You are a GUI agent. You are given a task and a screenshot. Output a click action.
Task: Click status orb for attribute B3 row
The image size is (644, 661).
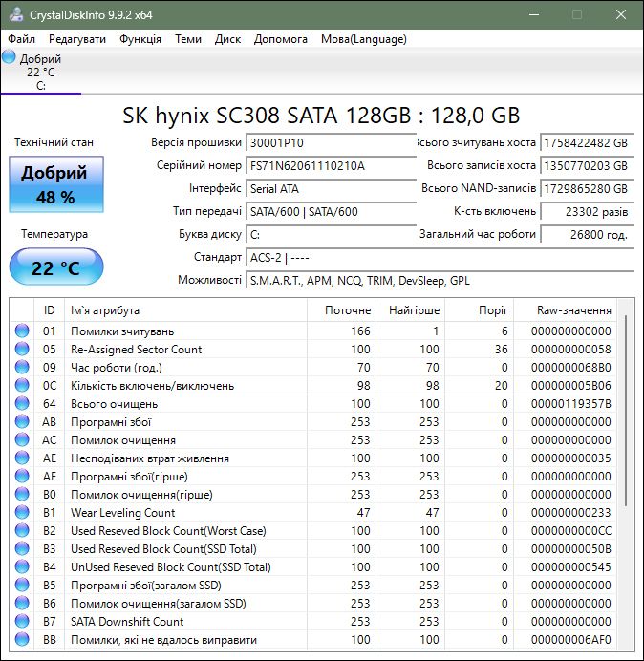point(22,548)
